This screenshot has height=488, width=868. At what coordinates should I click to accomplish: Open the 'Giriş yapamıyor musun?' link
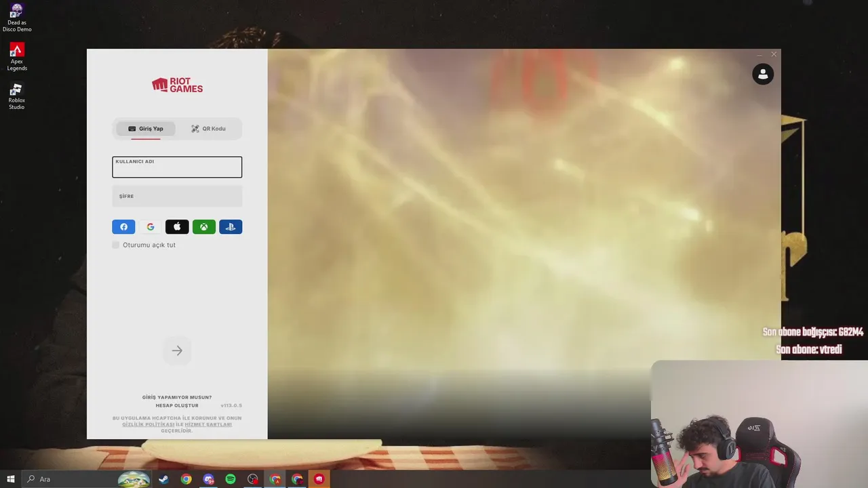point(177,397)
